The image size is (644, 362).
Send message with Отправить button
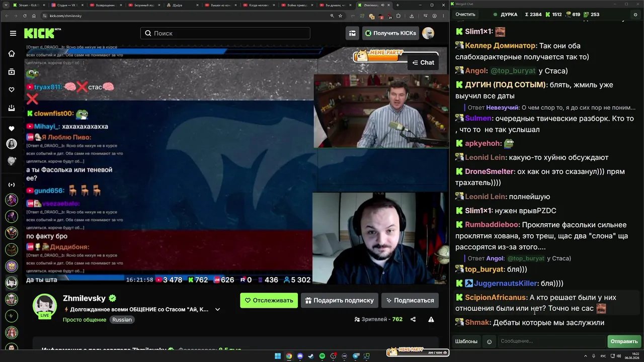(624, 341)
